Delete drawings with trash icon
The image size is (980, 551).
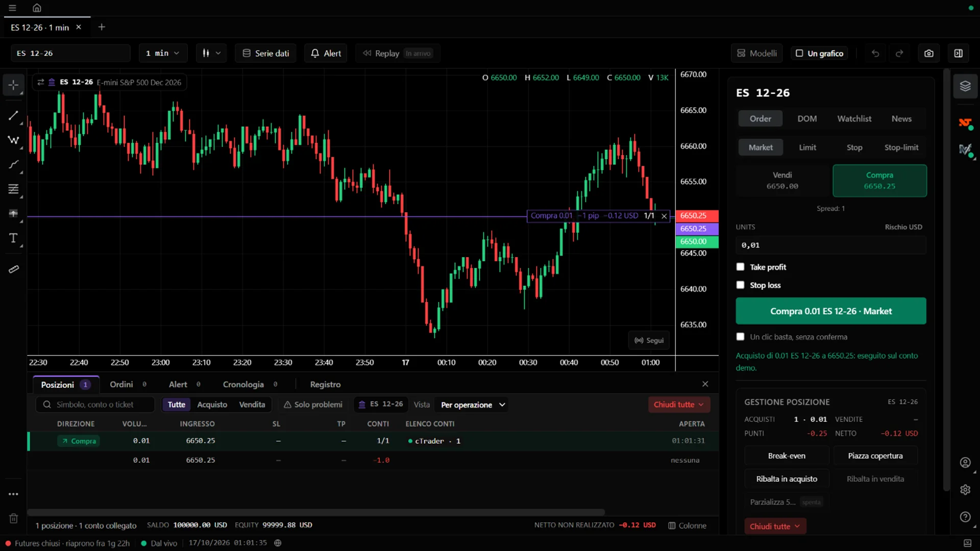click(14, 518)
